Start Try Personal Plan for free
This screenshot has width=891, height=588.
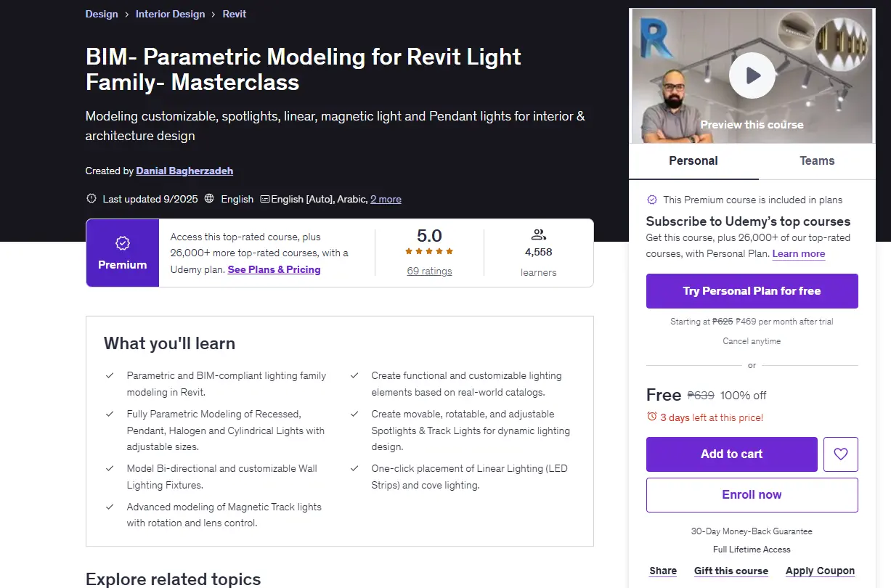pyautogui.click(x=752, y=291)
